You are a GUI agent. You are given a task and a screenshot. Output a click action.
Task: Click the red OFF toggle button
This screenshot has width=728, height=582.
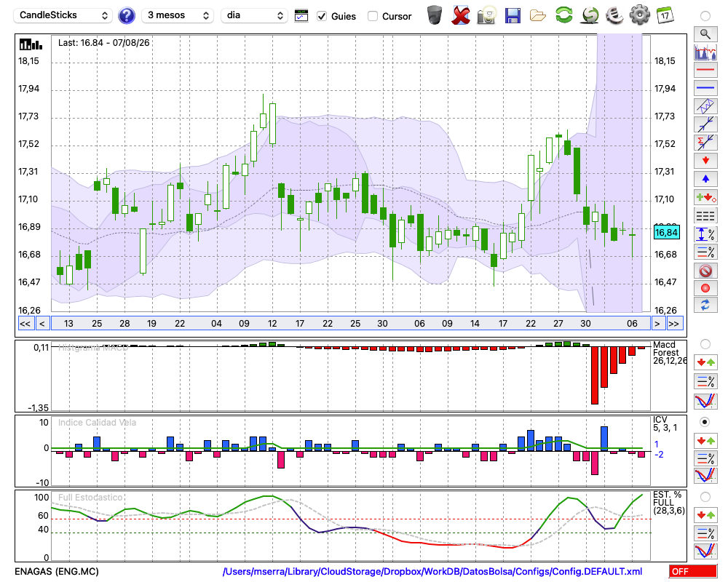[x=693, y=571]
